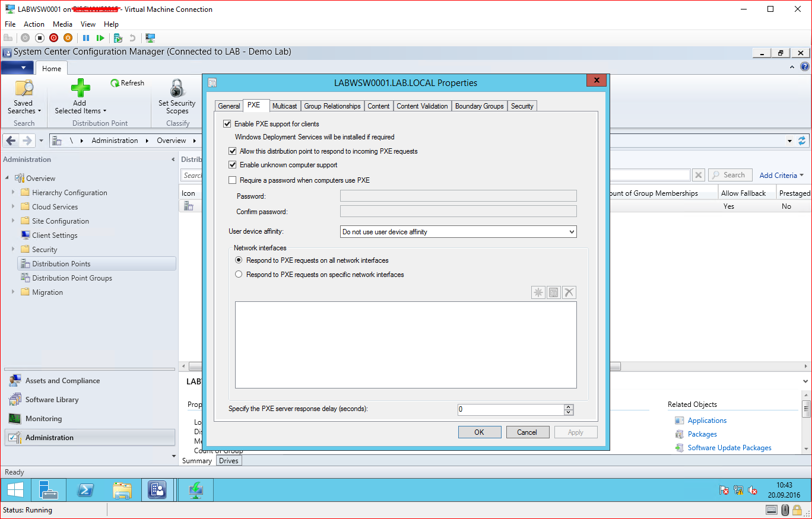Pause the virtual machine

click(86, 38)
